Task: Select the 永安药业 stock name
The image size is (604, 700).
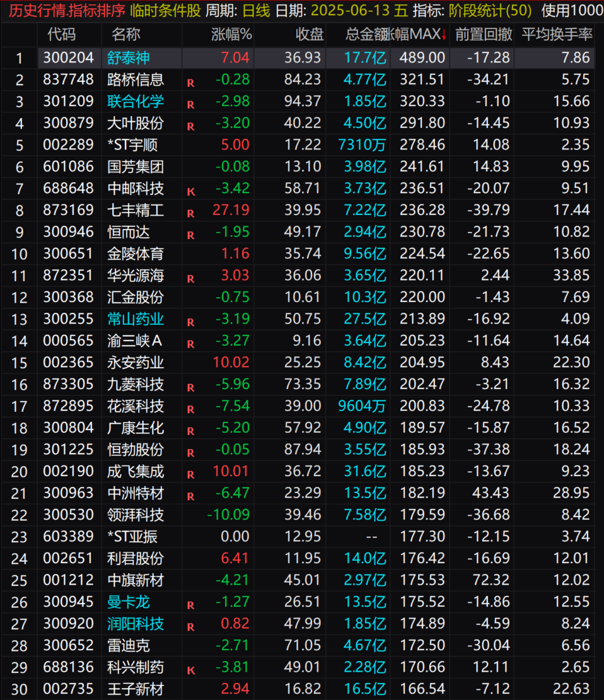Action: coord(136,363)
